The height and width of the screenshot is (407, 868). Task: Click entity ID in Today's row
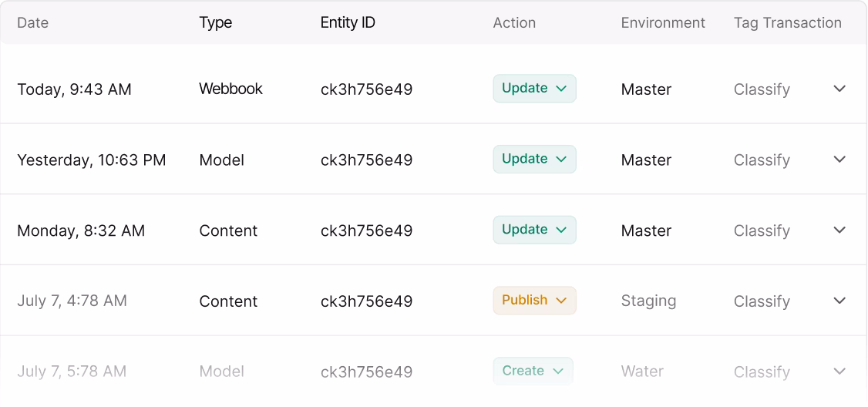pos(366,89)
